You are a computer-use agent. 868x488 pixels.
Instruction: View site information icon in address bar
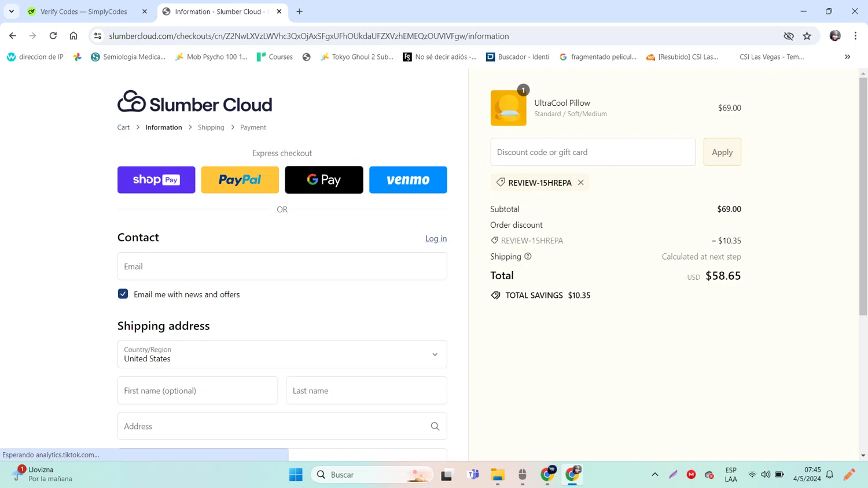(x=98, y=36)
